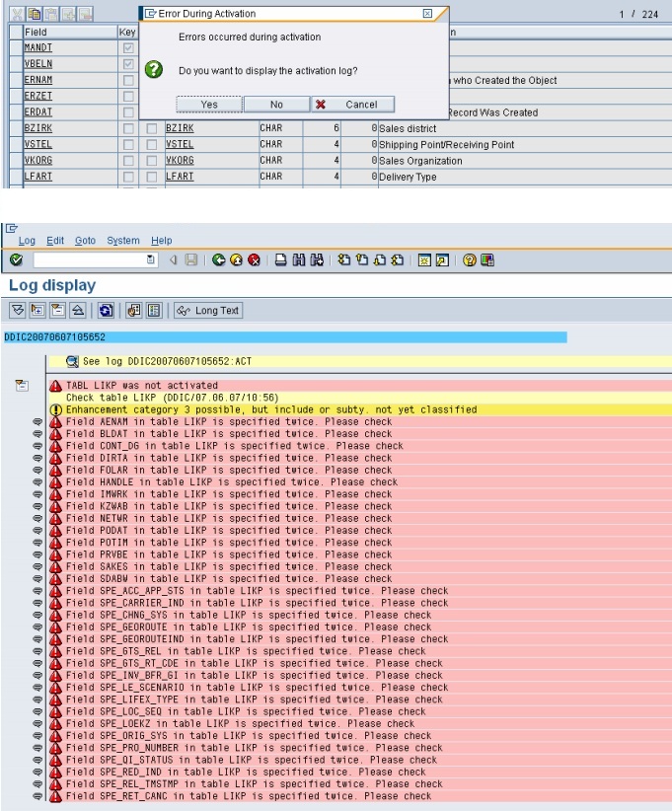Open long text icon for Field HANDLE error

(37, 482)
